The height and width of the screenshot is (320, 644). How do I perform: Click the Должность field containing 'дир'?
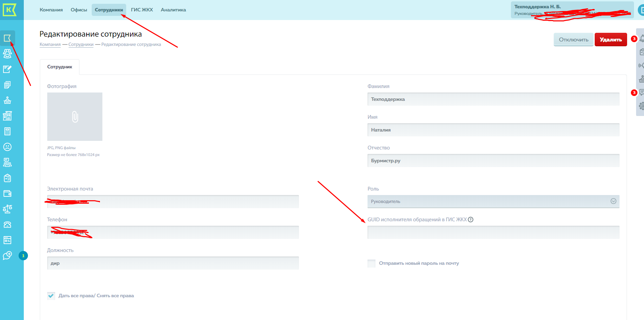click(173, 263)
